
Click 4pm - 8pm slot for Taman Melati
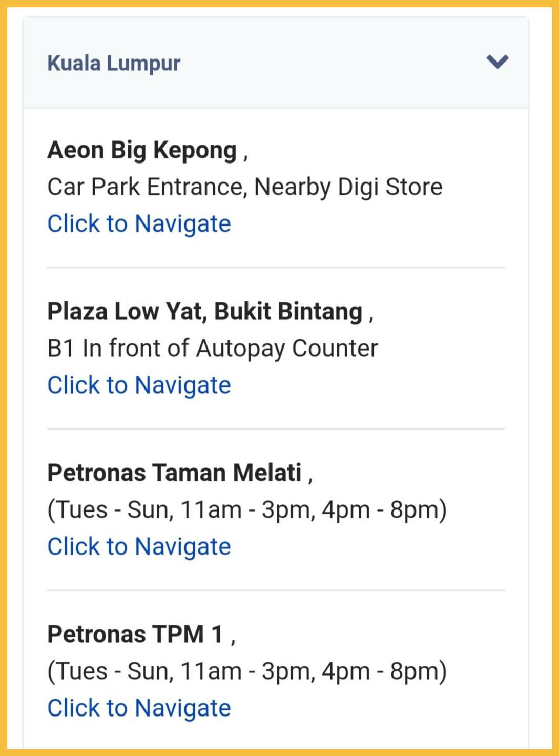381,510
